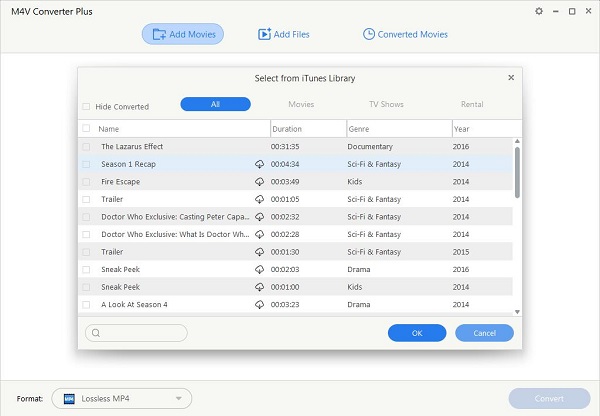Click cloud icon for Casting Peter Capa... row
Image resolution: width=600 pixels, height=416 pixels.
point(259,217)
